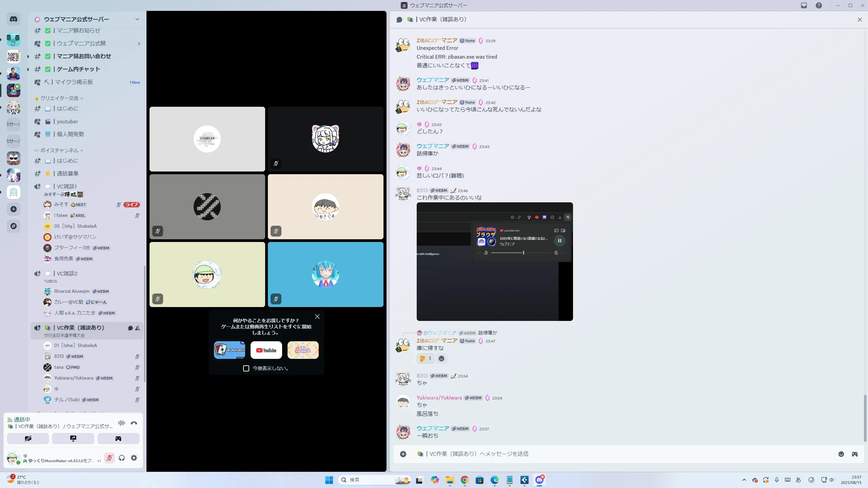868x488 pixels.
Task: Open the emoji picker in the message bar
Action: coord(841,454)
